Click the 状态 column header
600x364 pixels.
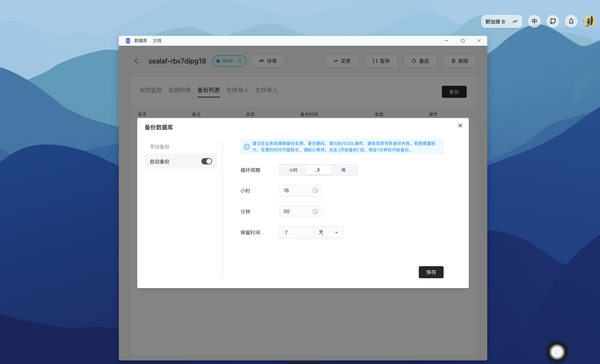point(251,114)
